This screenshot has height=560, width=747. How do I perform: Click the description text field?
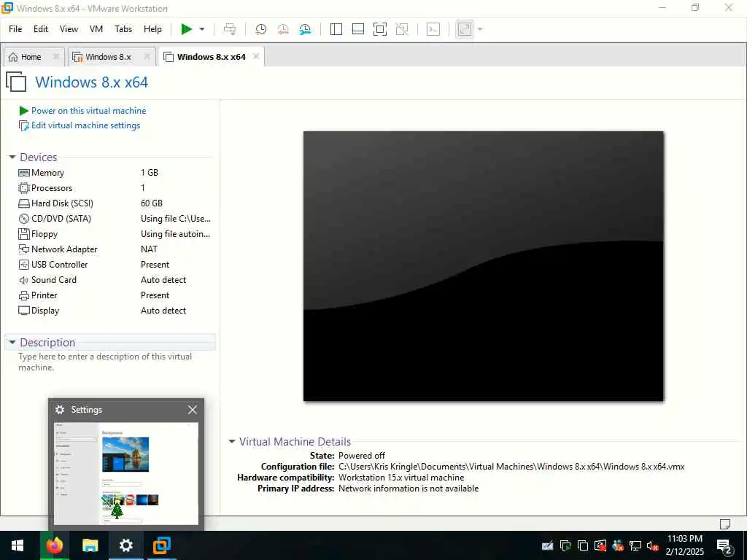click(x=105, y=362)
